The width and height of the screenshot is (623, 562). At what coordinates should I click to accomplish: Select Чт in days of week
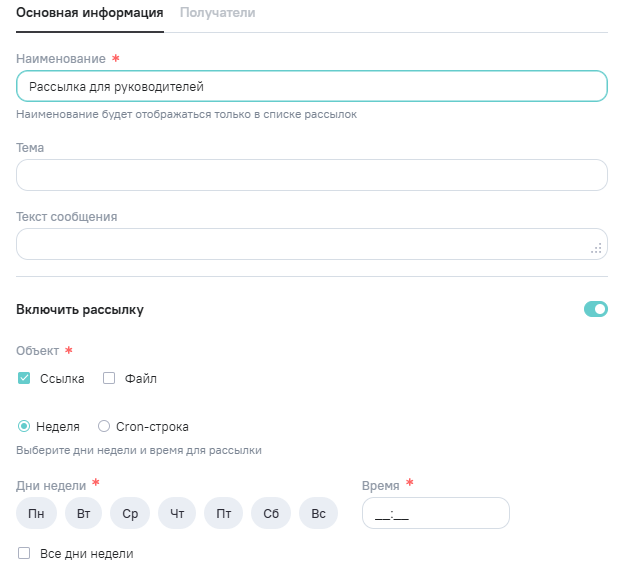coord(177,513)
